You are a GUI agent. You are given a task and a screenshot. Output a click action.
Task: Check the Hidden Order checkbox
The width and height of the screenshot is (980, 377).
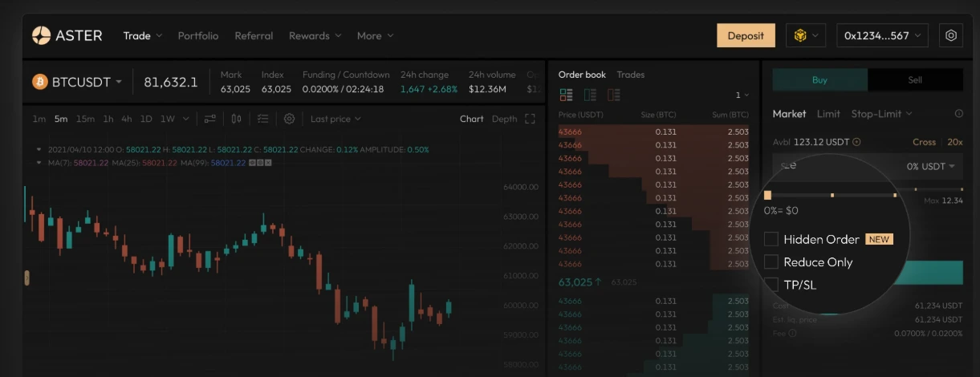click(x=771, y=239)
